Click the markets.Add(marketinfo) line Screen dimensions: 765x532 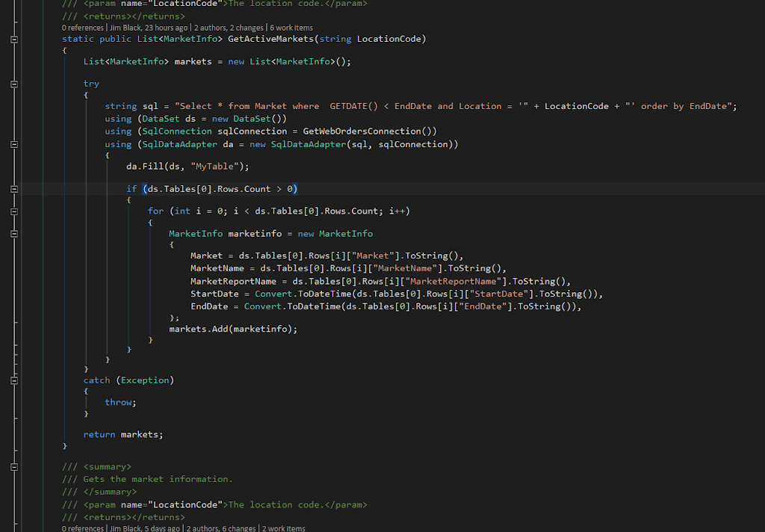233,329
